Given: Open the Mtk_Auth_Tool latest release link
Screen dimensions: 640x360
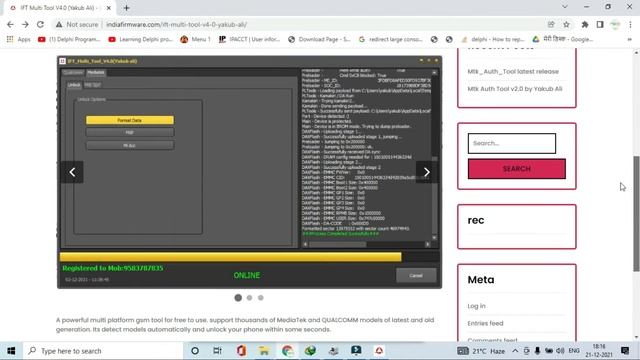Looking at the screenshot, I should [513, 71].
